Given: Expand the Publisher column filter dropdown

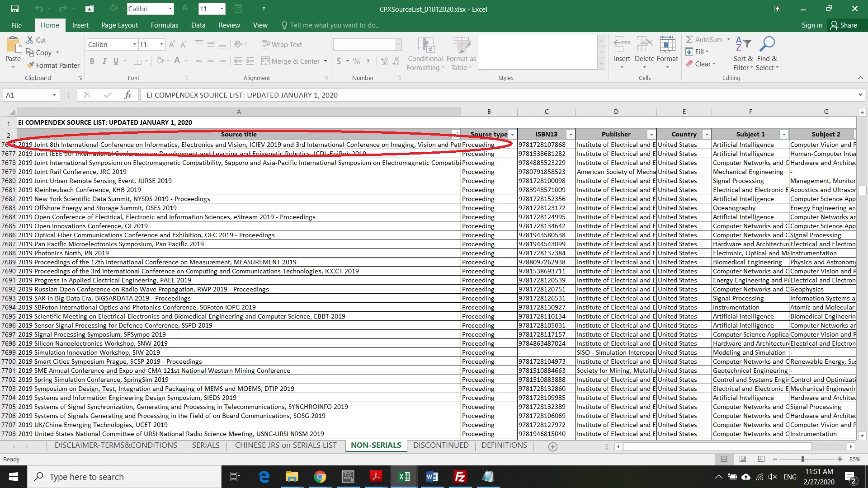Looking at the screenshot, I should pyautogui.click(x=651, y=135).
